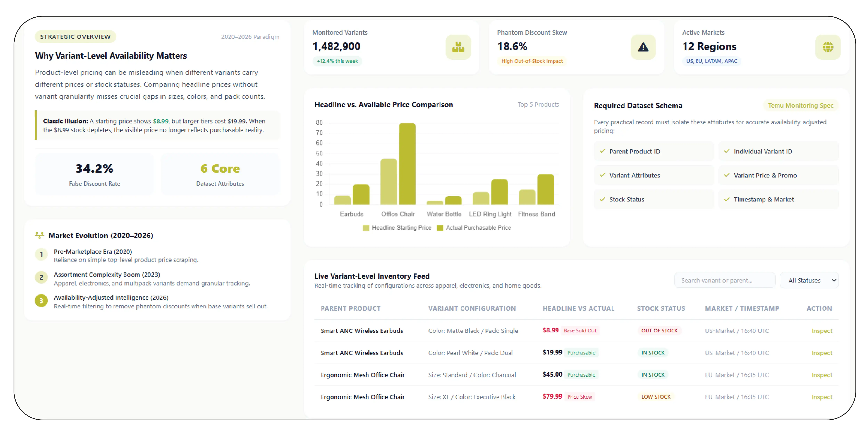Click step 3 circle for Availability-Adjusted Intelligence

click(x=41, y=301)
